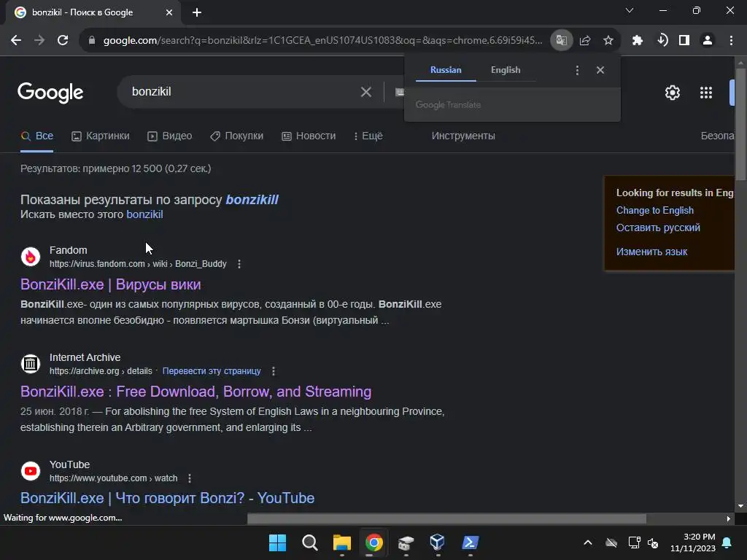Expand the Ещё menu

[x=368, y=136]
